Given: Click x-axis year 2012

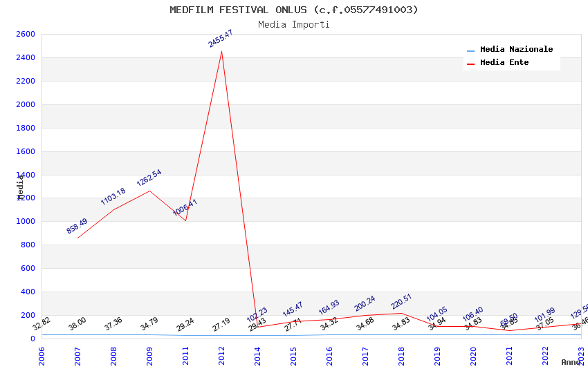Looking at the screenshot, I should [221, 356].
